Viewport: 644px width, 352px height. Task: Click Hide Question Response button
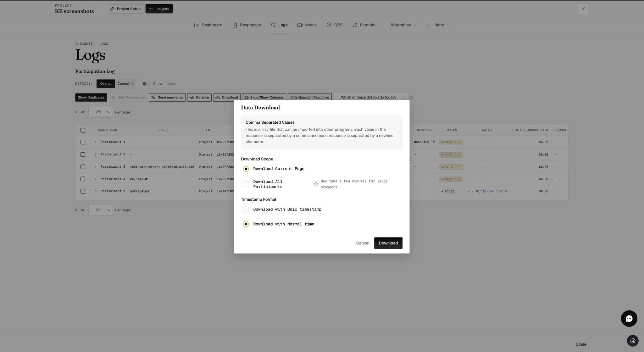click(310, 97)
